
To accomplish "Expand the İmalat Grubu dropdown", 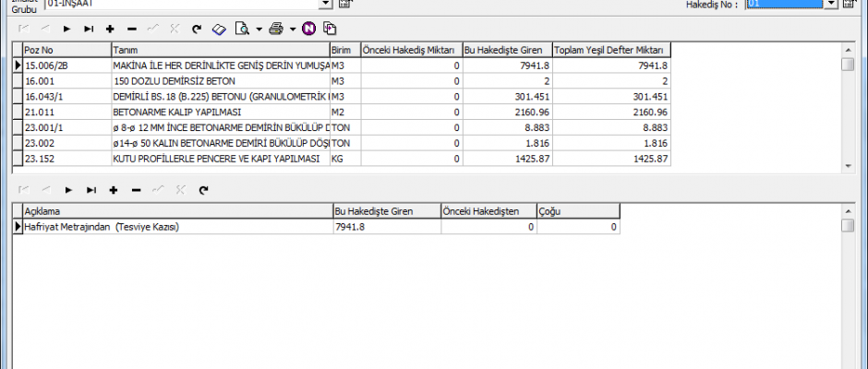I will pyautogui.click(x=325, y=4).
